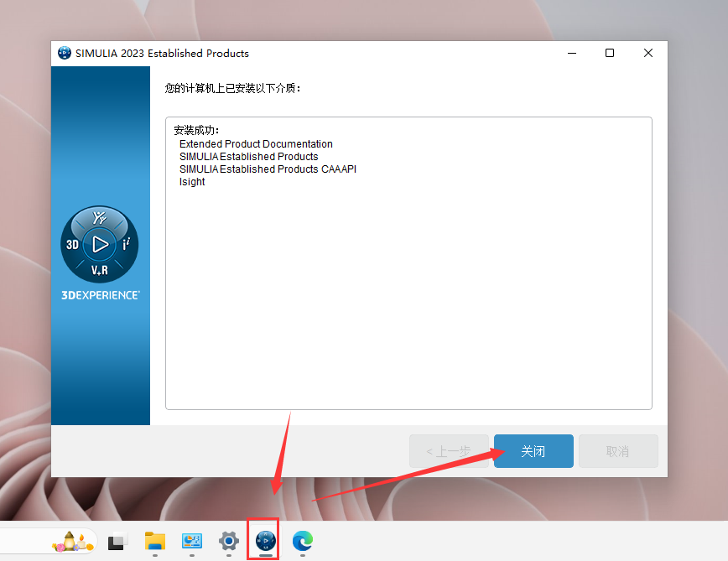Select 'Isight' entry in installed list

[x=192, y=182]
